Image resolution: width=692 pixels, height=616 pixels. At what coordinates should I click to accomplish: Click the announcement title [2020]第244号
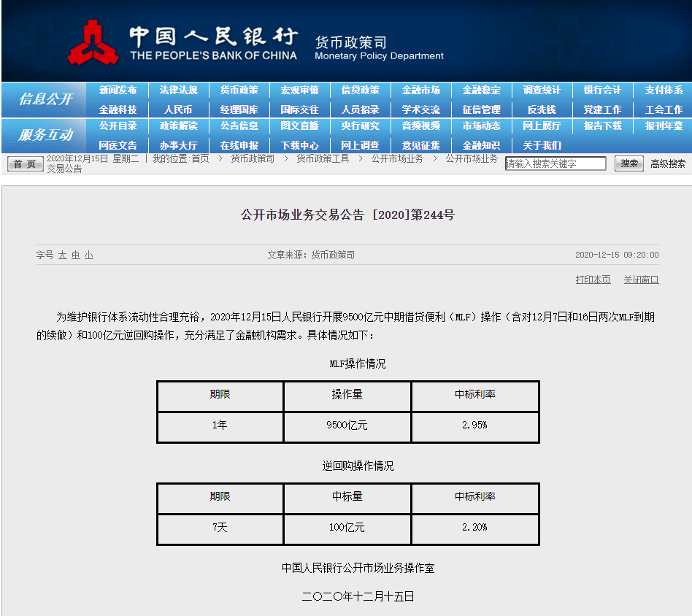(x=347, y=215)
